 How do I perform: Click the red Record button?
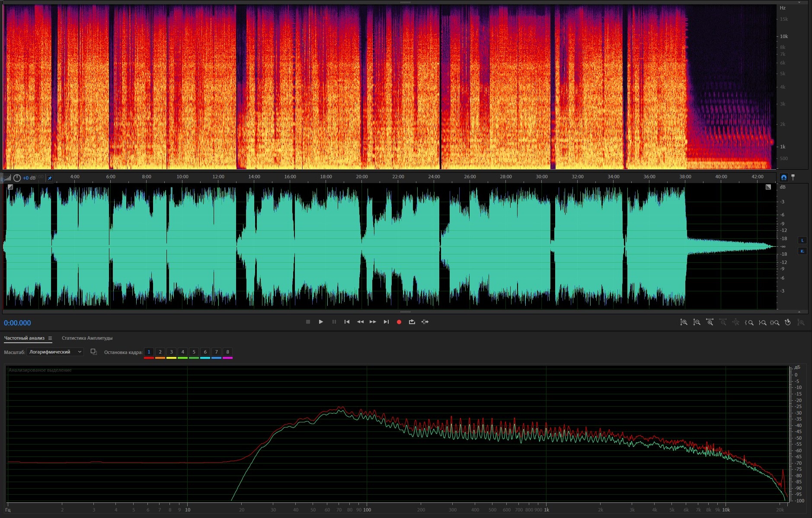pos(399,322)
